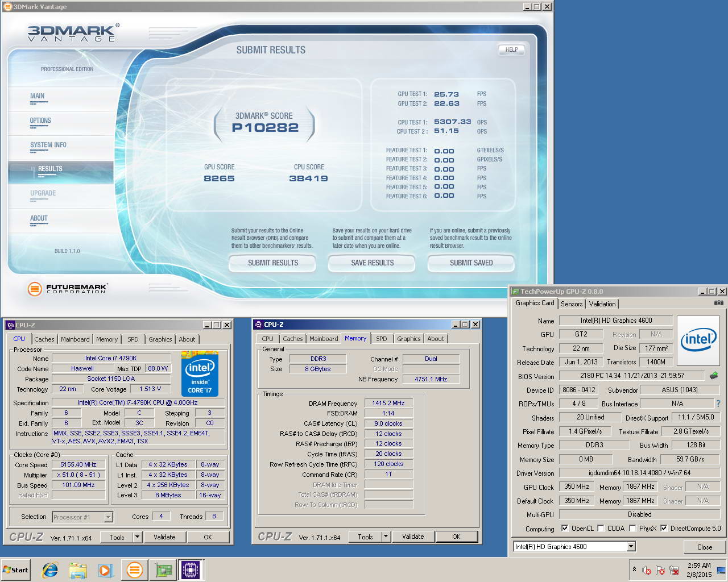Open Mainboard tab in left CPU-Z
728x582 pixels.
tap(75, 339)
